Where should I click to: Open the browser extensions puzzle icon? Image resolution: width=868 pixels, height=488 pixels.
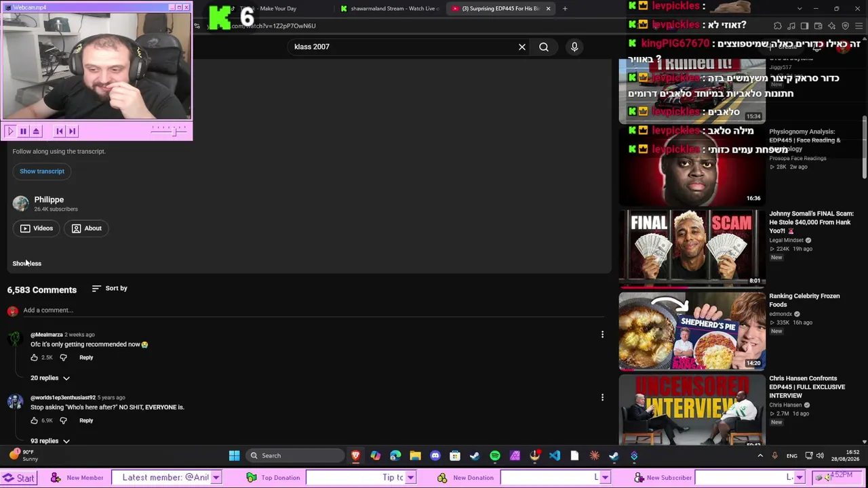[778, 26]
